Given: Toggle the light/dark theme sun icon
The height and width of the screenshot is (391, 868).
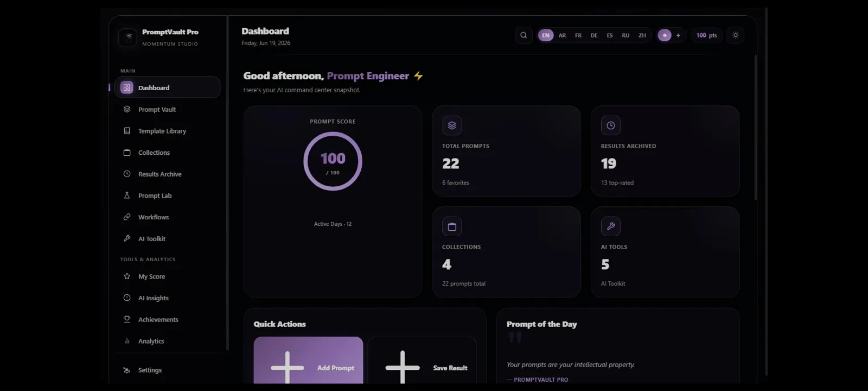Looking at the screenshot, I should [736, 35].
